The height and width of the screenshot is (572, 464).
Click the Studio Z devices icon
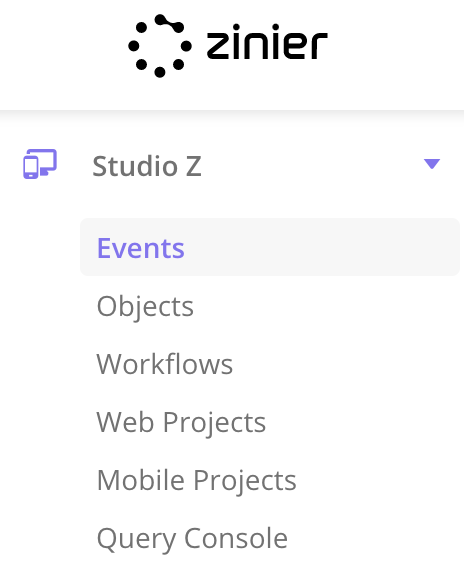click(x=40, y=164)
